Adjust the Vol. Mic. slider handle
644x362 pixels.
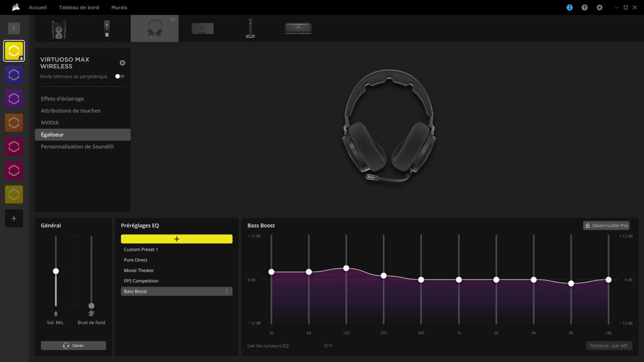56,271
